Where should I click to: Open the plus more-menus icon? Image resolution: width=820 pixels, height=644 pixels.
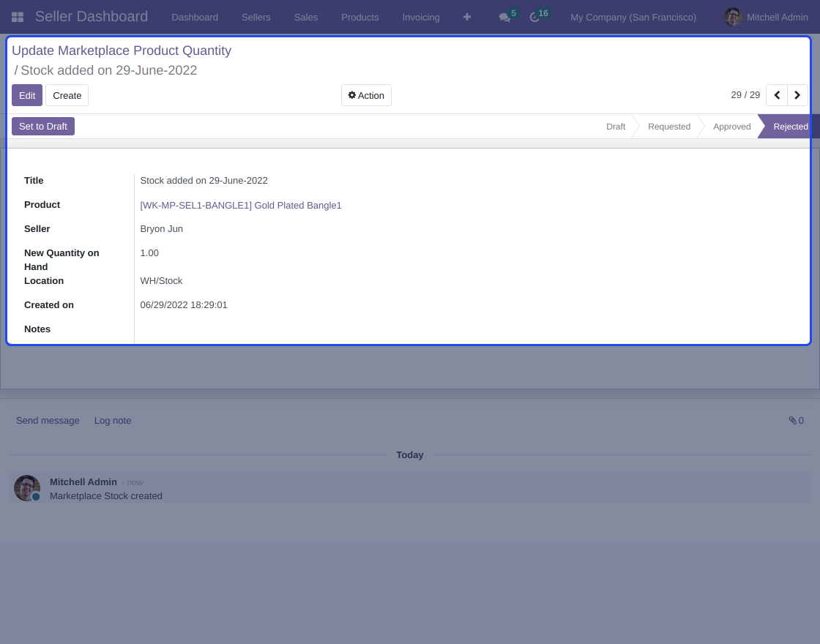click(x=467, y=18)
